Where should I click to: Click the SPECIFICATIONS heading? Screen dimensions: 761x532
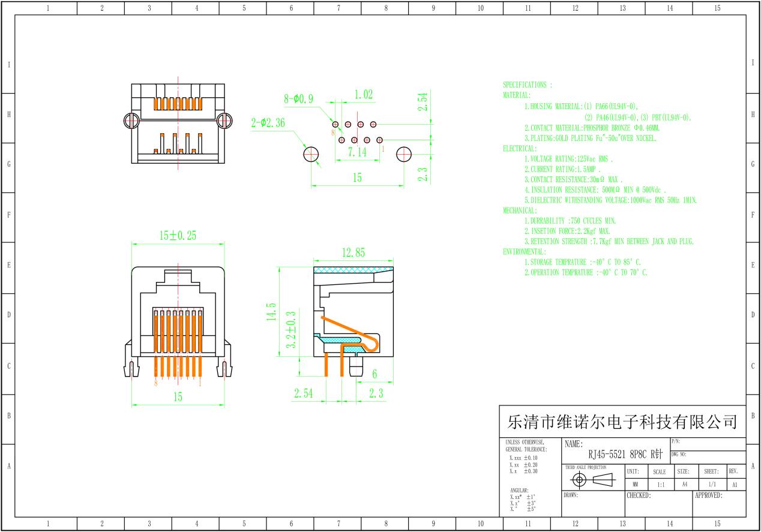tap(527, 85)
